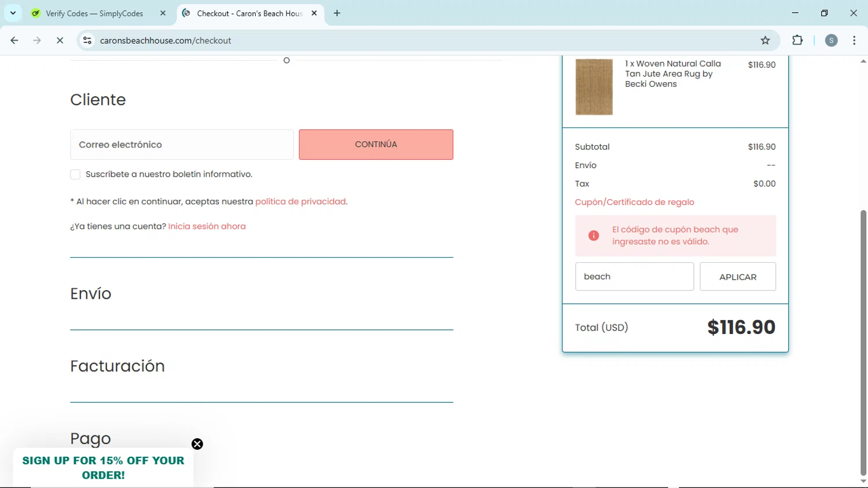The width and height of the screenshot is (868, 488).
Task: Click the $116.90 total amount
Action: coord(741,327)
